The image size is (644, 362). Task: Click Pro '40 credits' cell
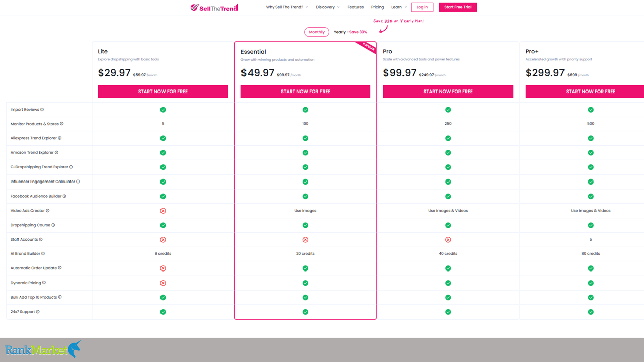coord(448,254)
